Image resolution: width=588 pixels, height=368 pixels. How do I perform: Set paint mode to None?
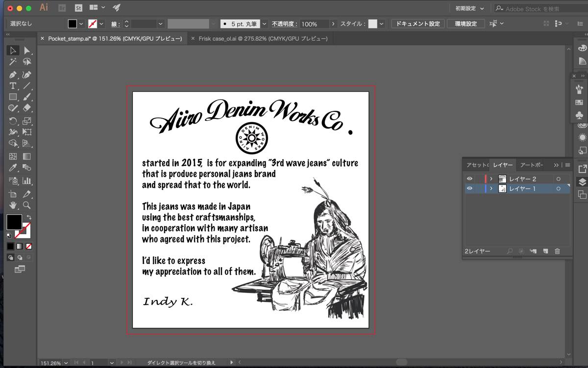[x=28, y=246]
